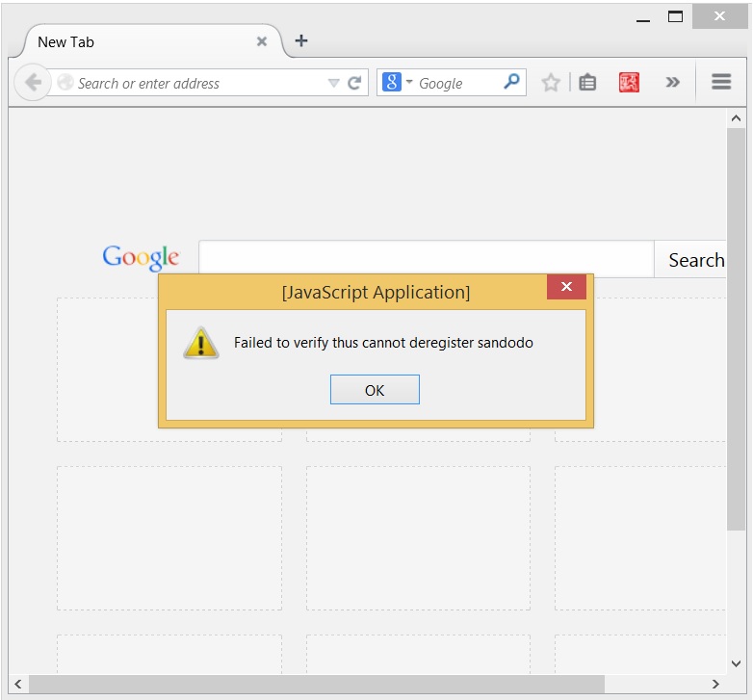Click the horizontal scrollbar left arrow
Image resolution: width=753 pixels, height=700 pixels.
point(18,685)
